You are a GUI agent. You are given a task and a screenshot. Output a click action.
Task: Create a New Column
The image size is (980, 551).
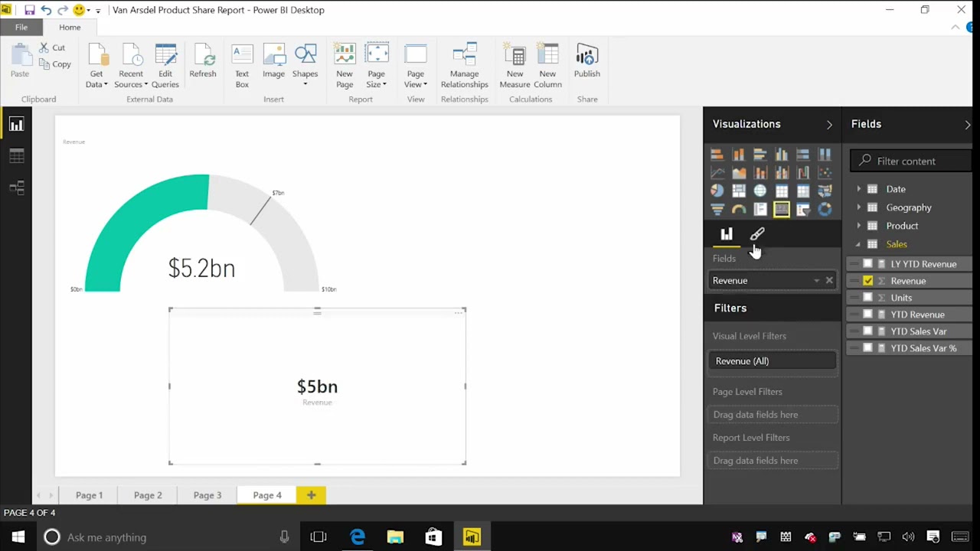pyautogui.click(x=547, y=67)
